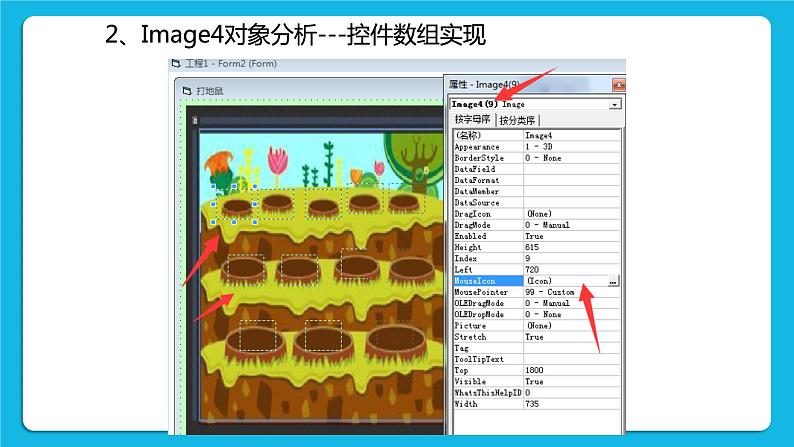This screenshot has height=447, width=794.
Task: Select the DragIcon property row
Action: (x=537, y=214)
